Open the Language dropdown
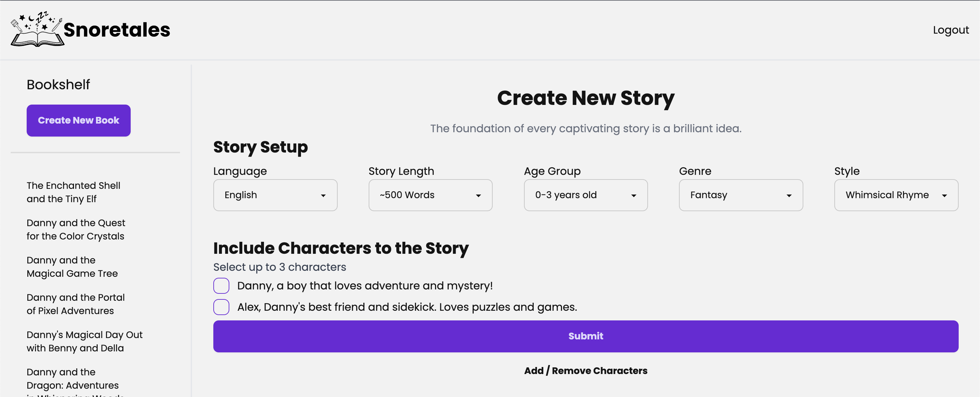Screen dimensions: 980x397 click(275, 195)
